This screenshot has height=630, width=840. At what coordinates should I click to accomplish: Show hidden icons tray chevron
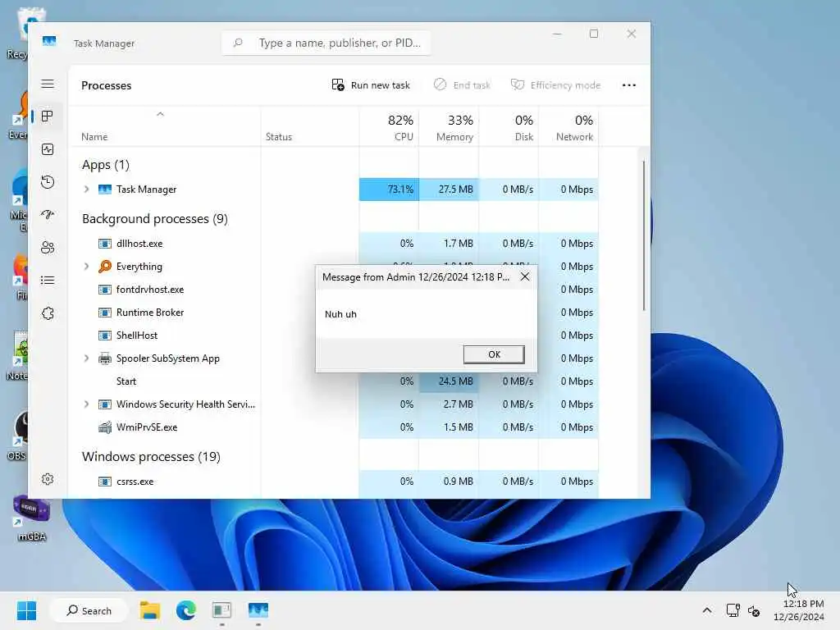(707, 610)
